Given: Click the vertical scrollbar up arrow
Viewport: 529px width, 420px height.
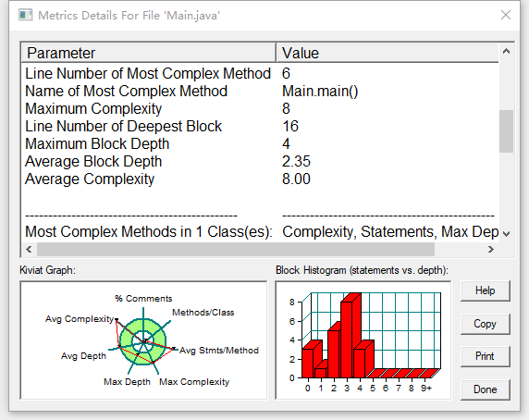Looking at the screenshot, I should pyautogui.click(x=506, y=52).
